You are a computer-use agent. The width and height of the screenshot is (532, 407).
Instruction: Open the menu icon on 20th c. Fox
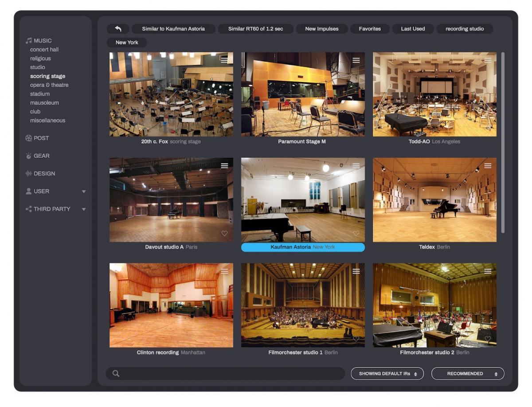coord(224,60)
